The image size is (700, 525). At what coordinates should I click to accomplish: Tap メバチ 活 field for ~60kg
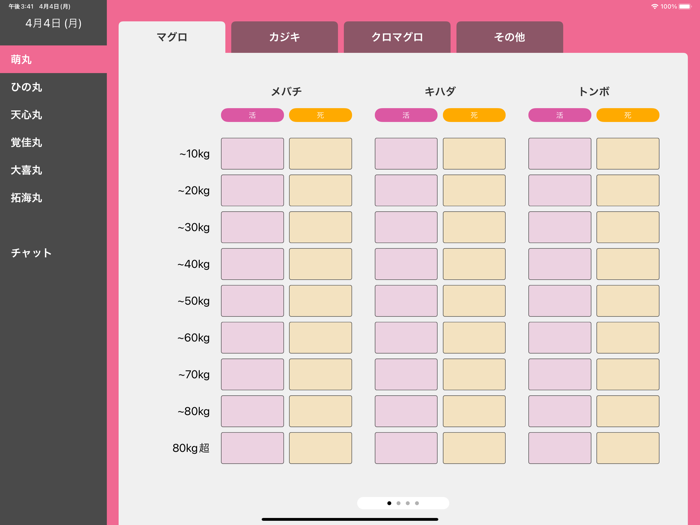(x=252, y=338)
